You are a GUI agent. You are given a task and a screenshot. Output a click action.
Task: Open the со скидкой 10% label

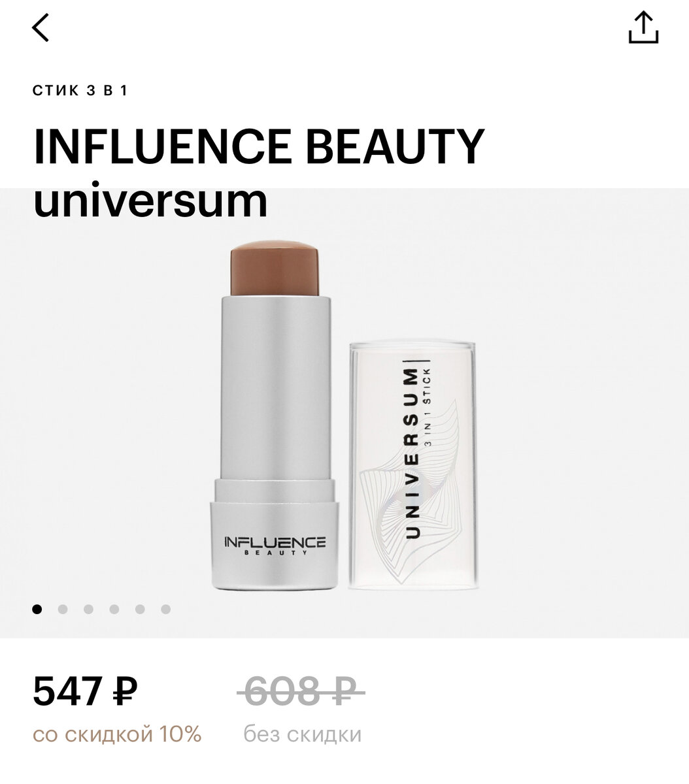tap(117, 734)
